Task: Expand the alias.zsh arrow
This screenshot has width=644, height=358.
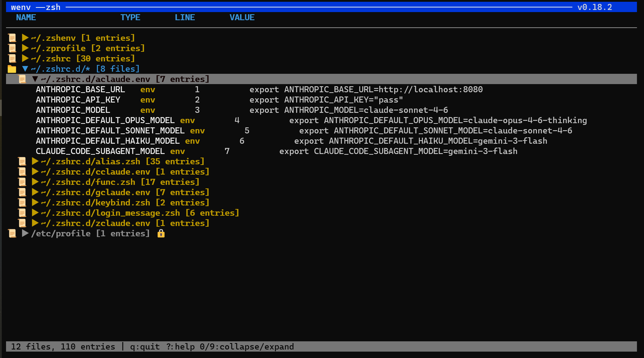Action: 35,161
